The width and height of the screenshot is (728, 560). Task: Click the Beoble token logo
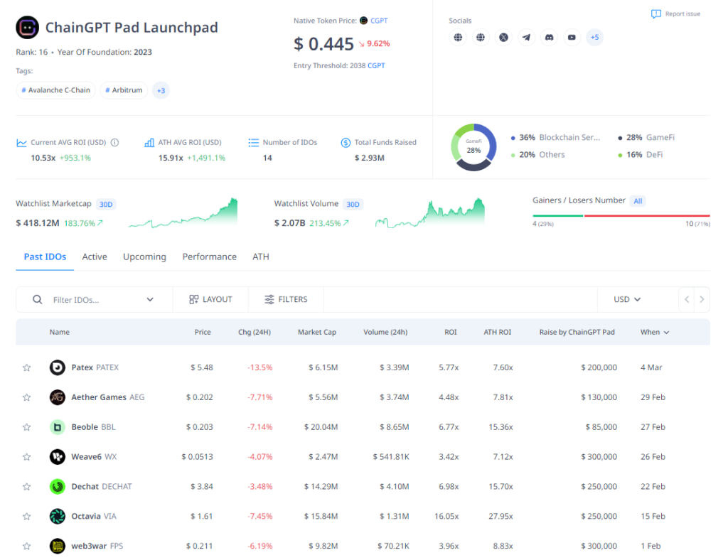tap(58, 427)
